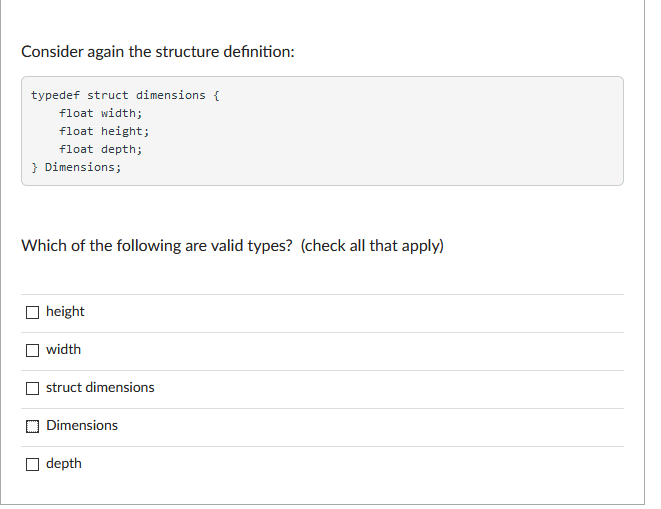This screenshot has height=509, width=661.
Task: Place cursor on float width; code line
Action: click(x=101, y=113)
